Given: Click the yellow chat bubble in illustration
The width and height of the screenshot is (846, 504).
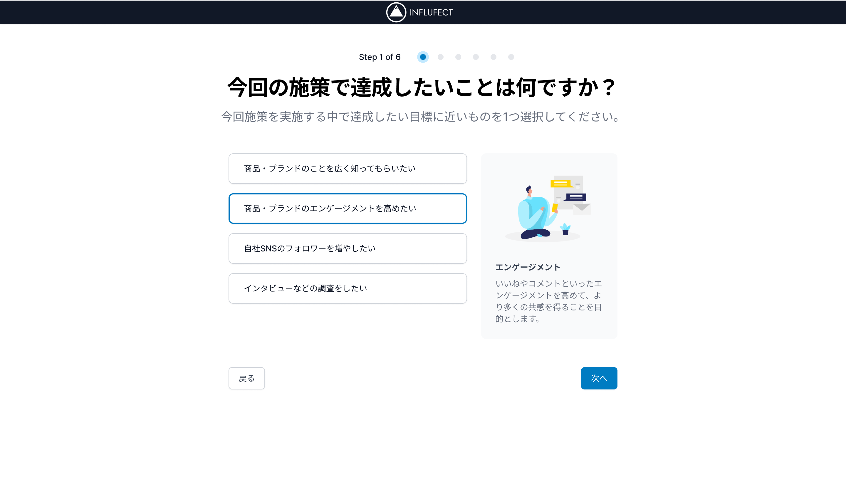Looking at the screenshot, I should coord(560,184).
